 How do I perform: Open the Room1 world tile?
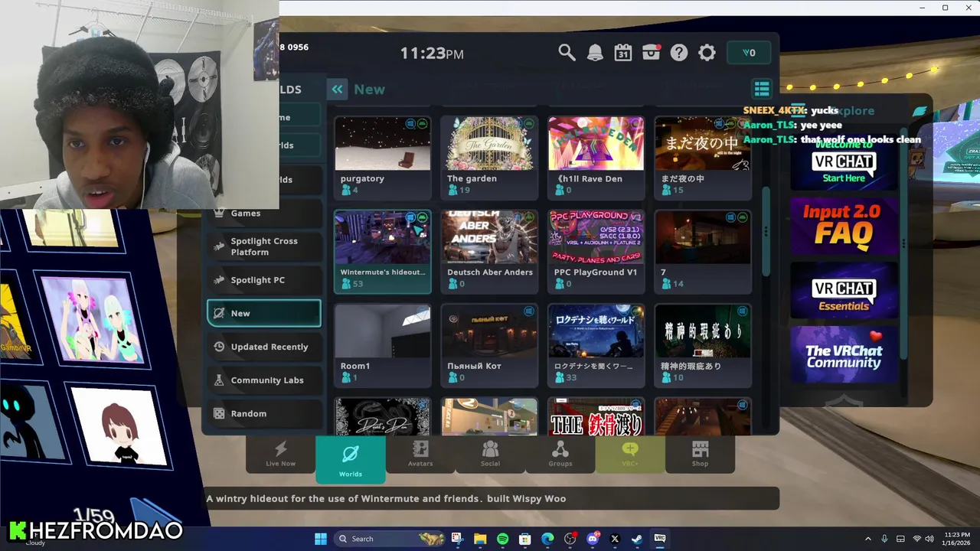click(x=383, y=345)
